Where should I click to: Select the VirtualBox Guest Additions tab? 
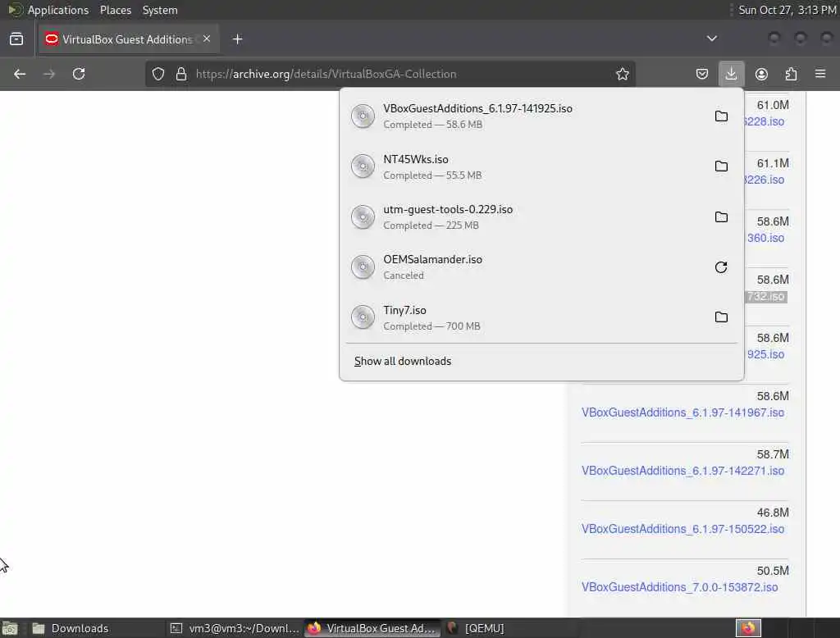pos(129,39)
